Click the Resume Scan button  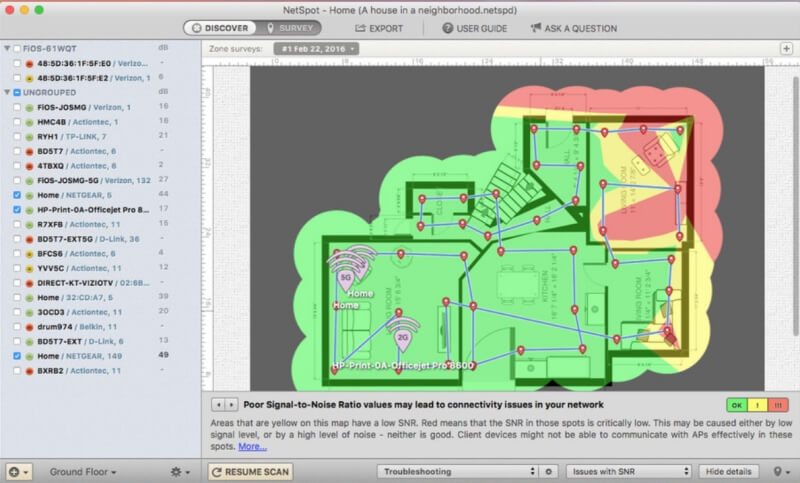click(x=250, y=472)
